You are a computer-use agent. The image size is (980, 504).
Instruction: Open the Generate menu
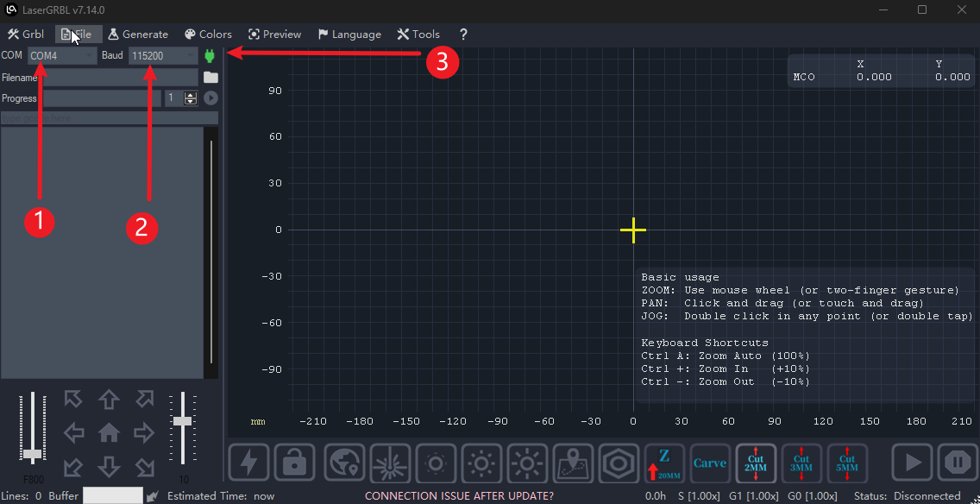137,35
